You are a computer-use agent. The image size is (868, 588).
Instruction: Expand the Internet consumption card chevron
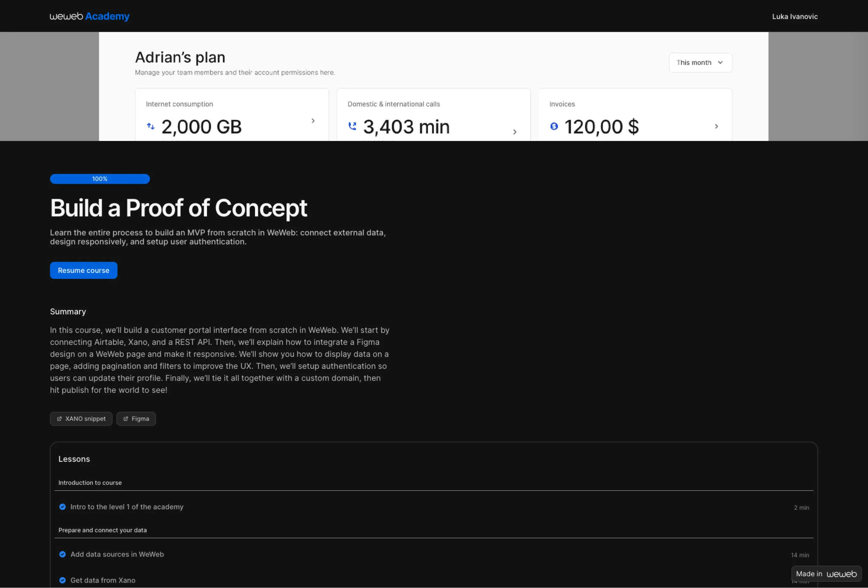click(313, 121)
